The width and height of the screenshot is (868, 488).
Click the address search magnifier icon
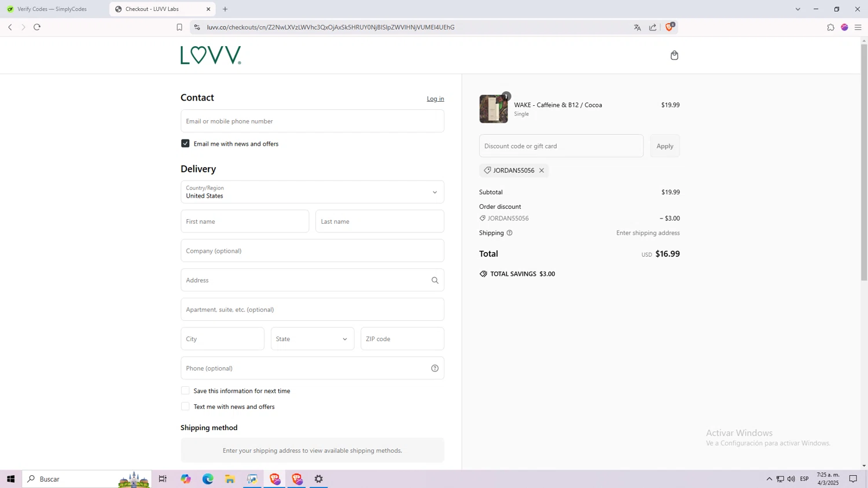[435, 280]
